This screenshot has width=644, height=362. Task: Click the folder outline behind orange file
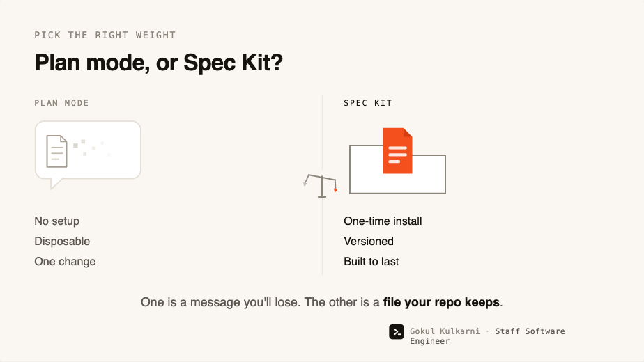[x=397, y=169]
